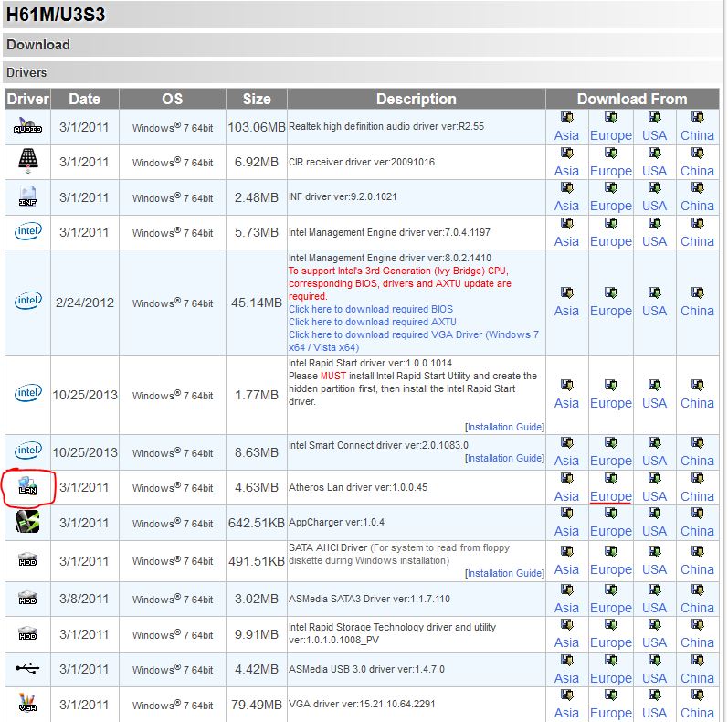Click the Realtek audio driver icon
This screenshot has height=722, width=728.
coord(27,125)
